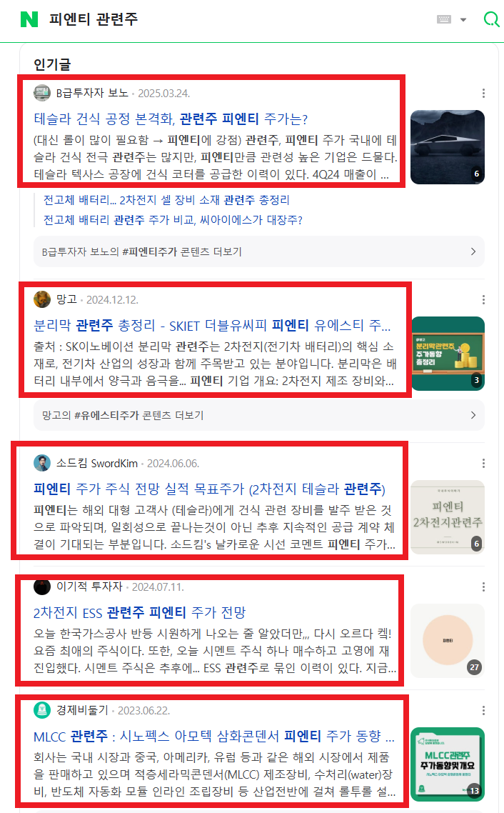Open 2차전지 ESS 관련주 피엔티 주가 전망 title
This screenshot has height=813, width=504.
click(139, 613)
